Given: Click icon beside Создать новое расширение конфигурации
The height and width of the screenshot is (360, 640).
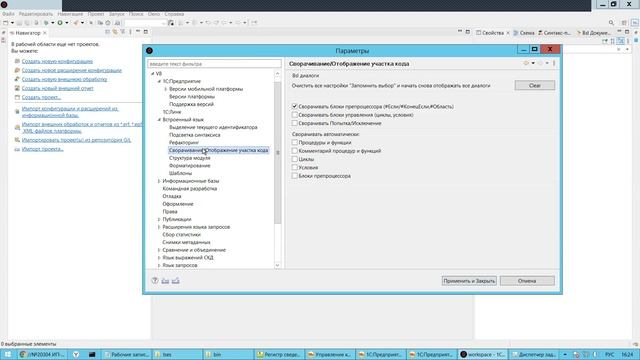Looking at the screenshot, I should point(17,70).
